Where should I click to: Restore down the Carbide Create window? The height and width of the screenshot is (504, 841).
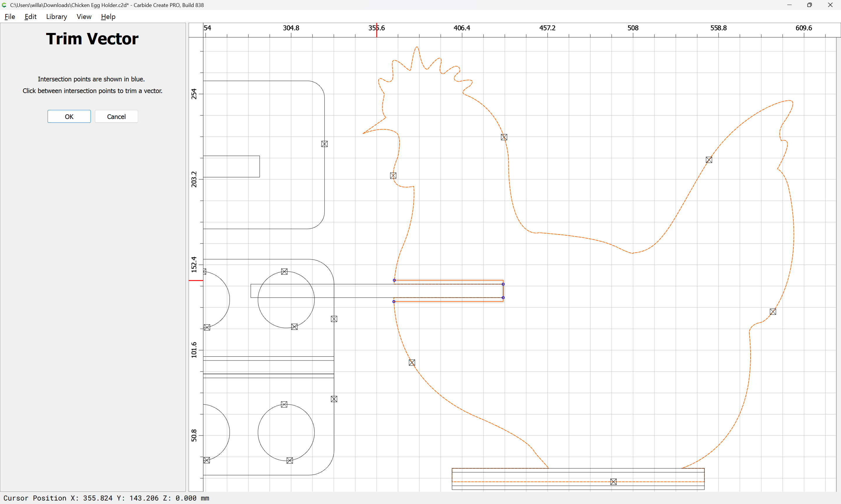pyautogui.click(x=809, y=5)
